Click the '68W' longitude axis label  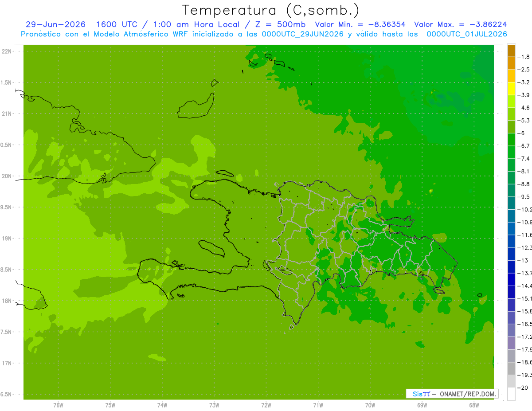pos(474,405)
